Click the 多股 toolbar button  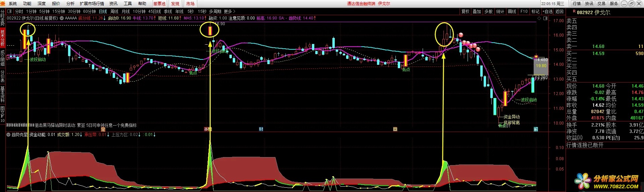(x=489, y=11)
